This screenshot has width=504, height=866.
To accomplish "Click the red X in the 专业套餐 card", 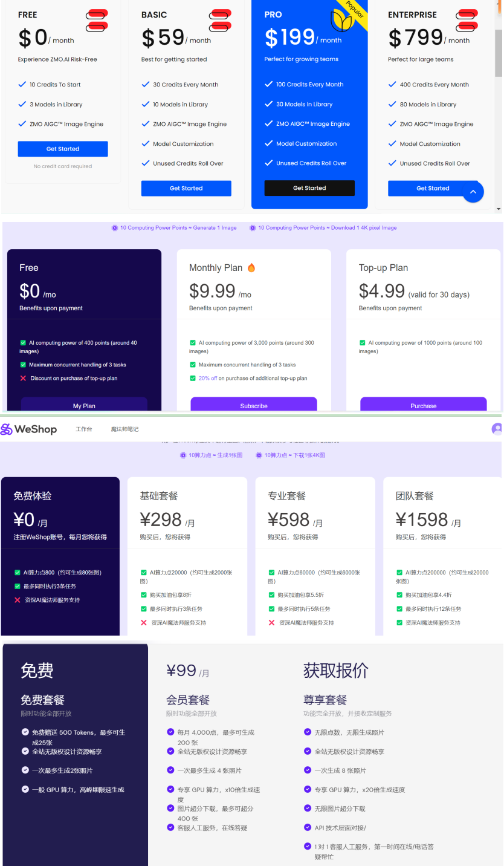I will coord(272,622).
